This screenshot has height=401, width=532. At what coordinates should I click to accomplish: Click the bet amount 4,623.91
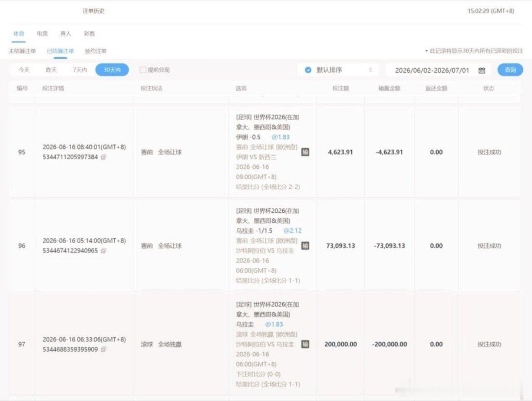coord(341,152)
